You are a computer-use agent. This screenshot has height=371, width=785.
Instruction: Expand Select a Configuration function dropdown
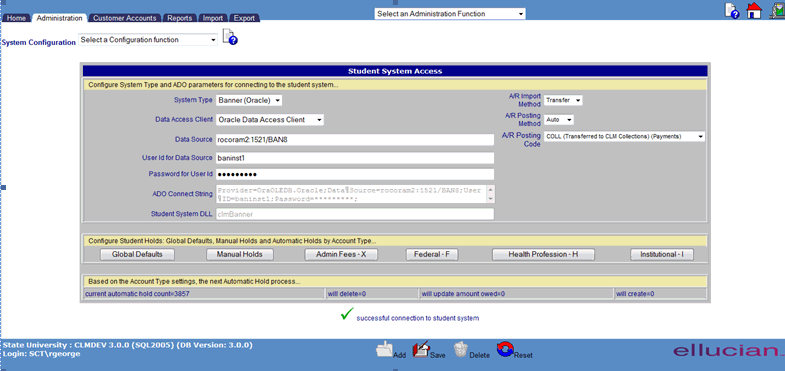(148, 40)
